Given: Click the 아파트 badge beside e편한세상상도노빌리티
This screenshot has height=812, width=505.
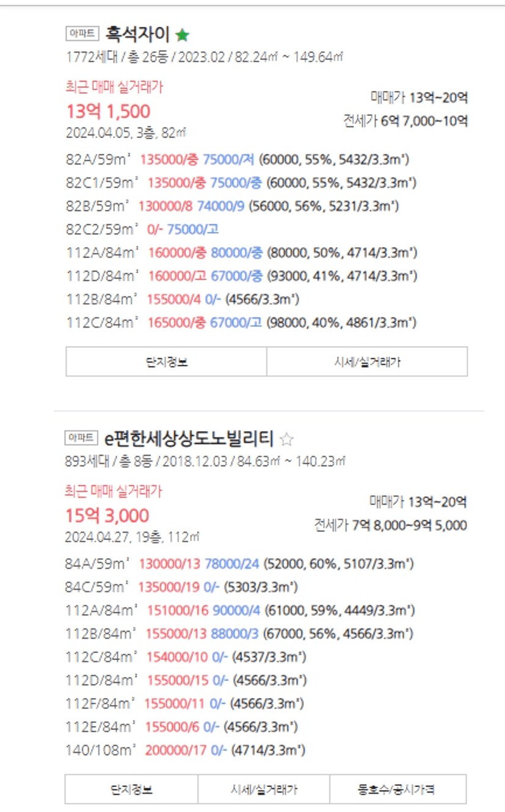Looking at the screenshot, I should (81, 438).
